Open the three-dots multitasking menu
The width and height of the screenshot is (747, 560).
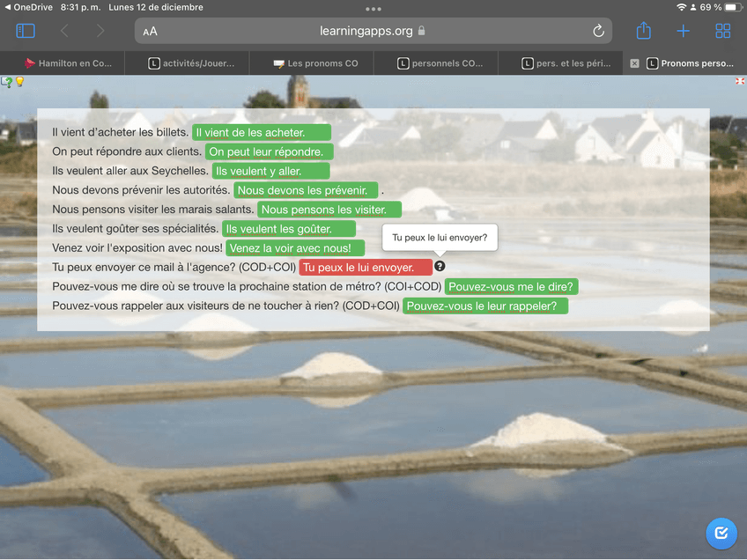(x=373, y=9)
